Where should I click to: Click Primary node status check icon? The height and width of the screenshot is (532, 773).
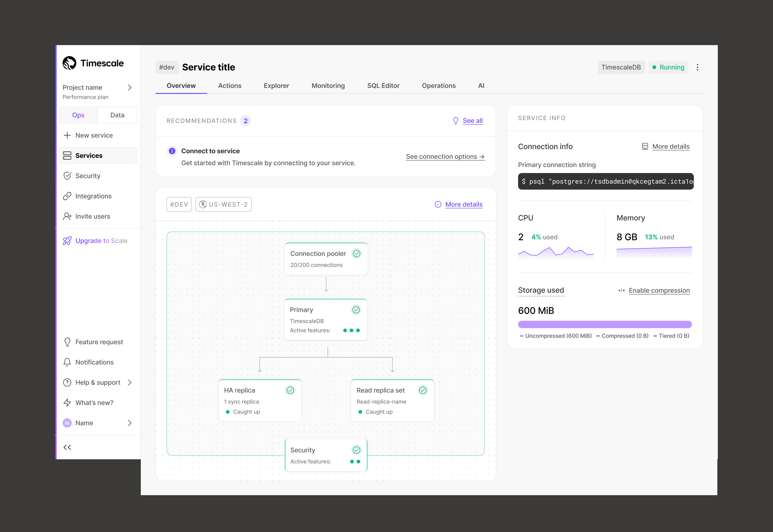coord(356,310)
